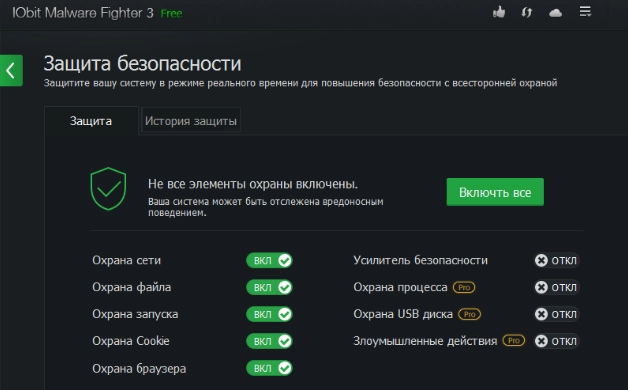Image resolution: width=628 pixels, height=390 pixels.
Task: Click the update refresh arrows icon
Action: [527, 12]
